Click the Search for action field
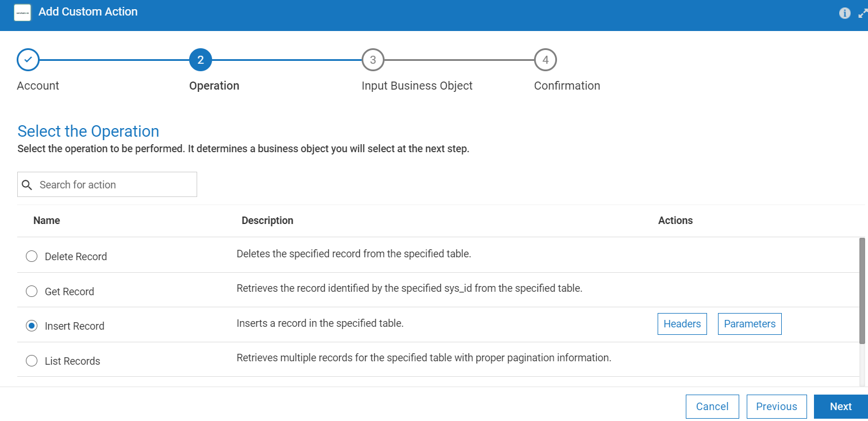Viewport: 868px width, 421px height. pos(115,185)
